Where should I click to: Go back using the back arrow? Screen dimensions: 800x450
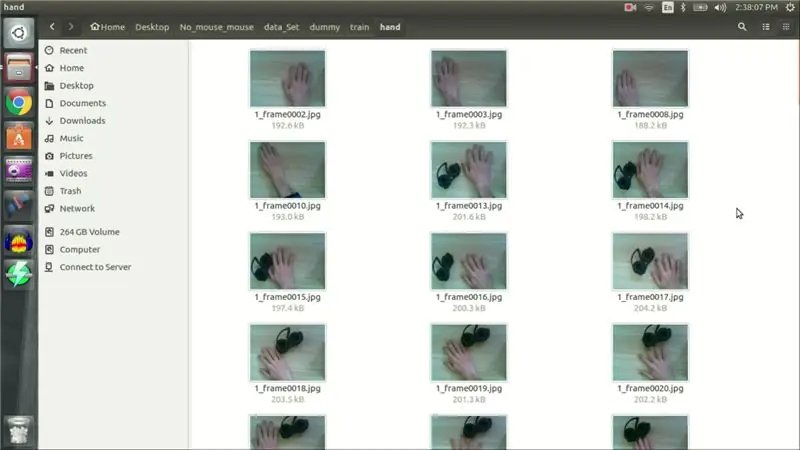(x=52, y=27)
